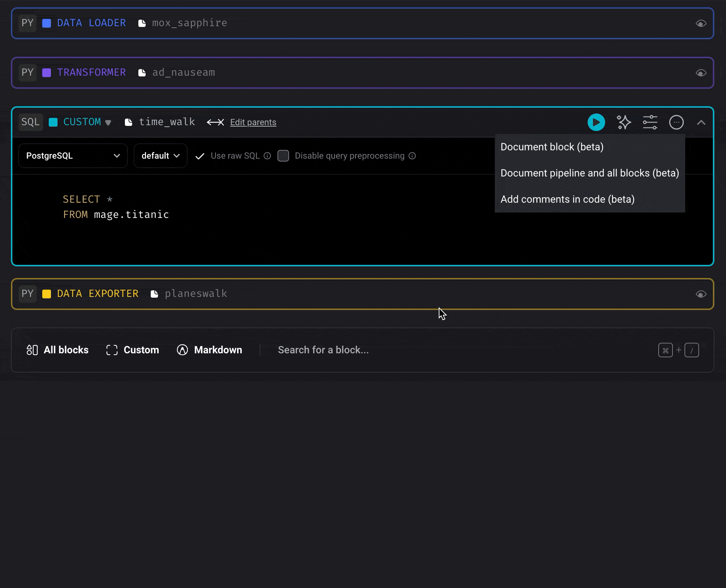Click the file icon next to time_walk
726x588 pixels.
pos(129,122)
